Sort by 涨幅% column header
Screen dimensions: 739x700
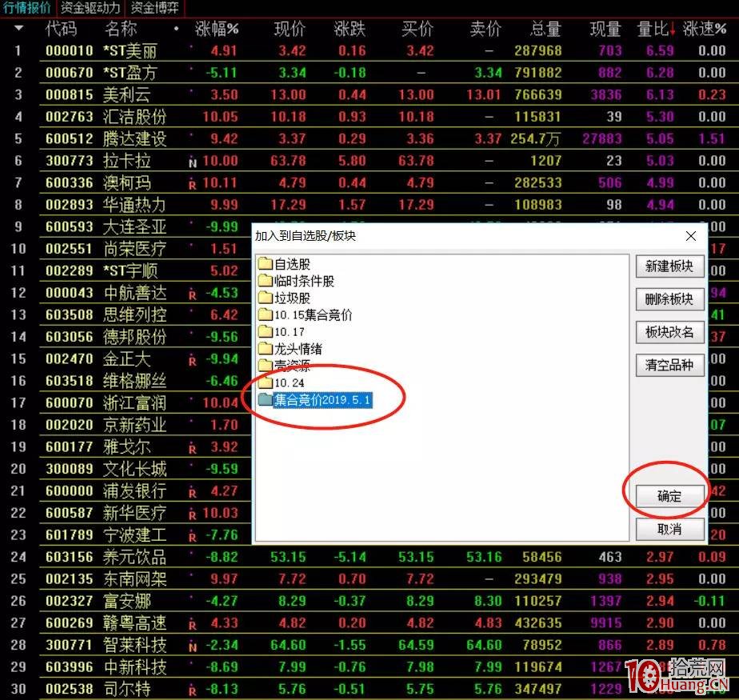217,29
